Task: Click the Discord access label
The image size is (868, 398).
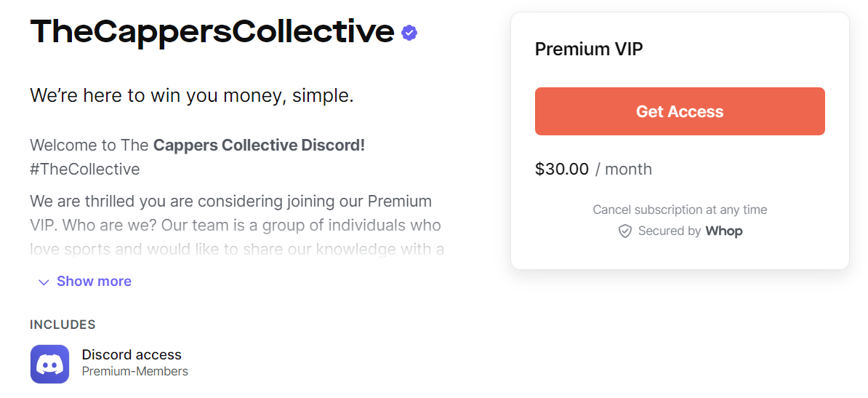Action: pos(132,355)
